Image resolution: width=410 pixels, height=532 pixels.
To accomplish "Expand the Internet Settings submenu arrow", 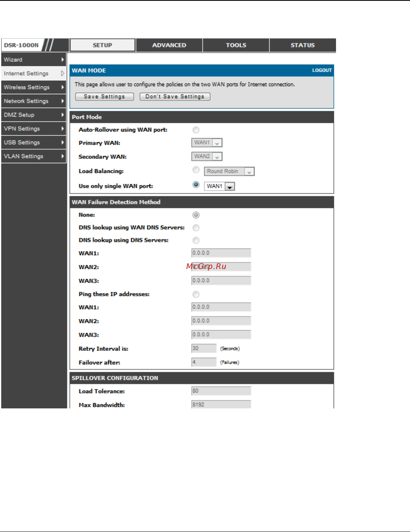I will [63, 73].
